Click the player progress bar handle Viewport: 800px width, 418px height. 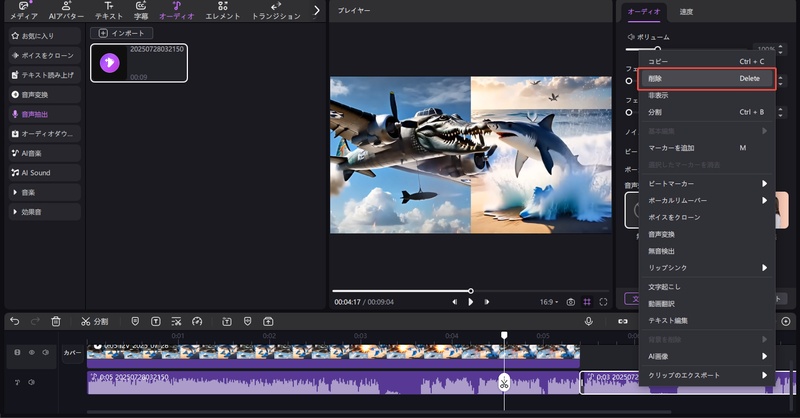[x=470, y=291]
